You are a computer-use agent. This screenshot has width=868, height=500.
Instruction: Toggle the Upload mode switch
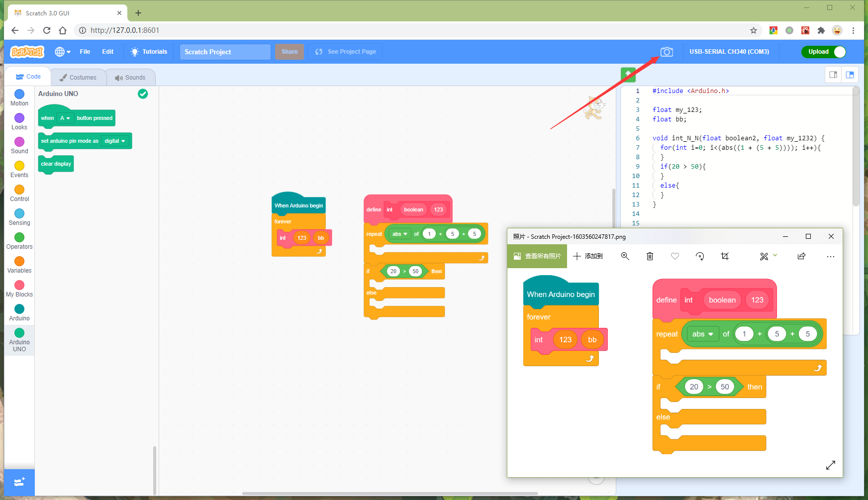[824, 52]
